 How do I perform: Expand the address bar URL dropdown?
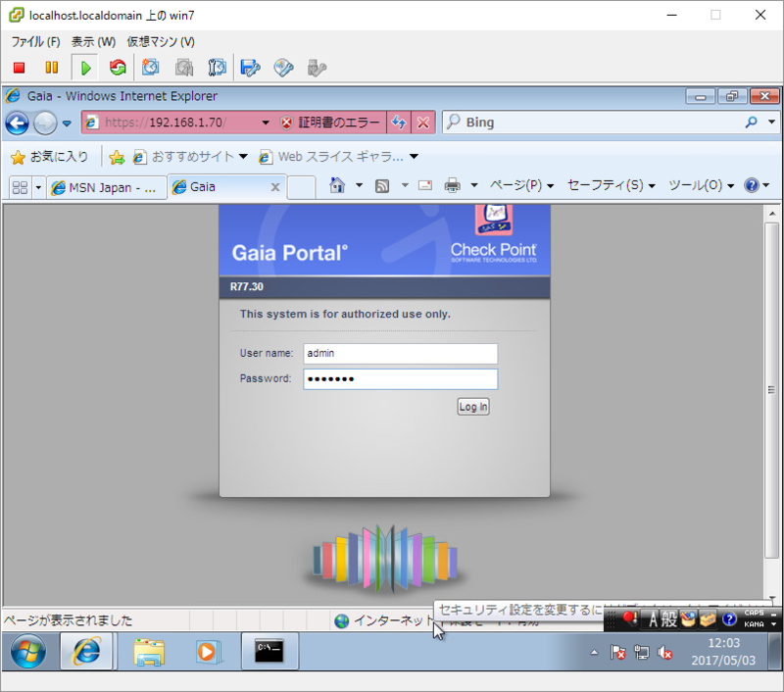point(266,123)
